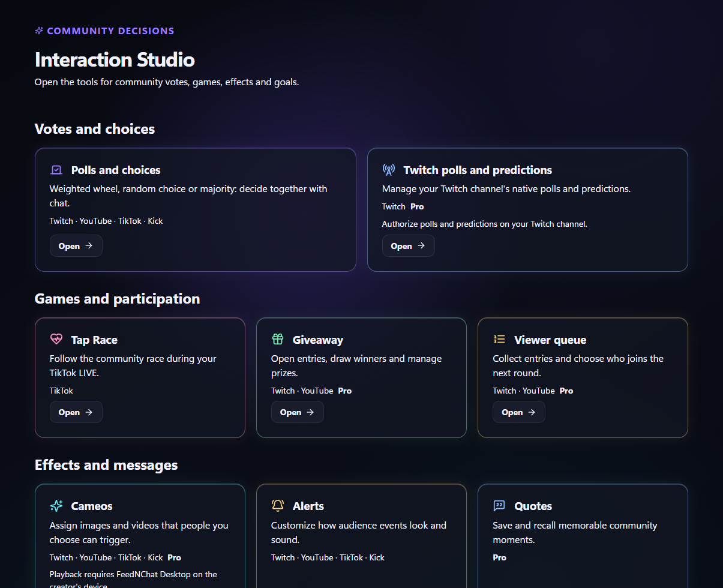Click the Cameos card title
This screenshot has width=723, height=588.
pyautogui.click(x=92, y=506)
